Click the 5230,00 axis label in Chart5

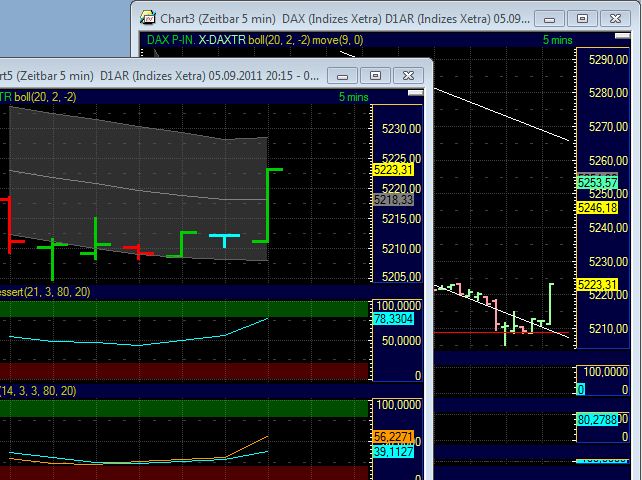coord(401,129)
